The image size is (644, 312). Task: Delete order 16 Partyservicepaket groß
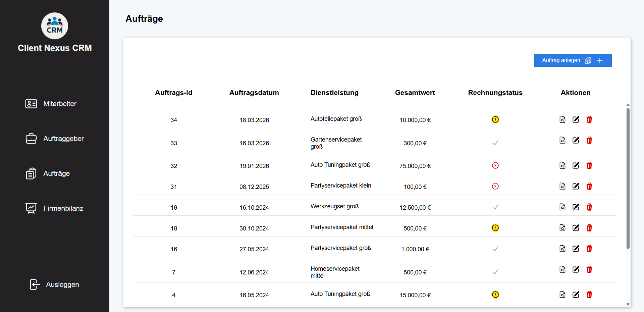coord(589,249)
